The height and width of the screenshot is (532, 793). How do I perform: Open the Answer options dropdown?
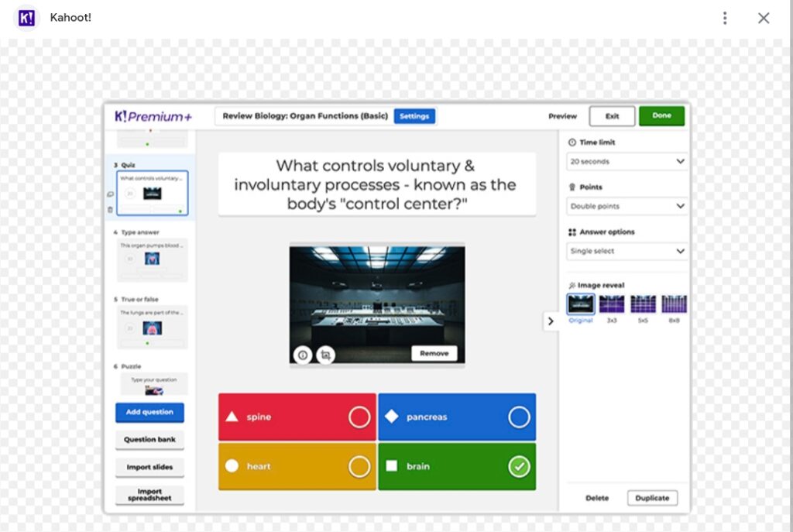pyautogui.click(x=627, y=251)
